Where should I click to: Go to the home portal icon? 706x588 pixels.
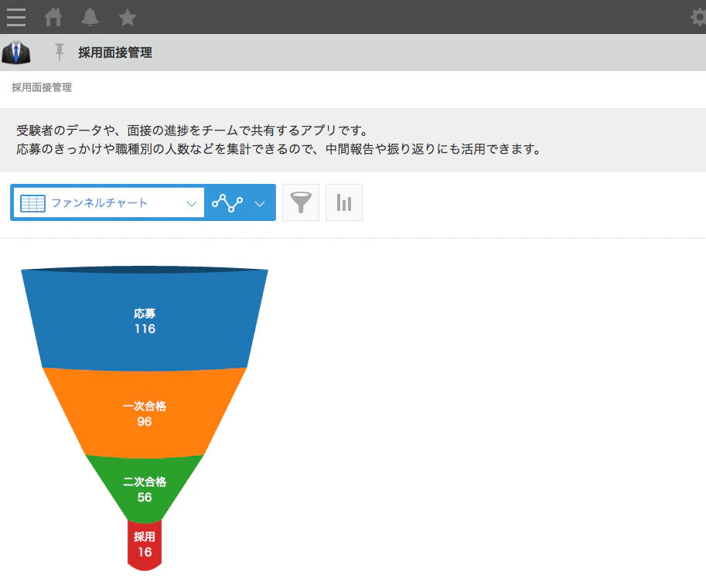(53, 18)
